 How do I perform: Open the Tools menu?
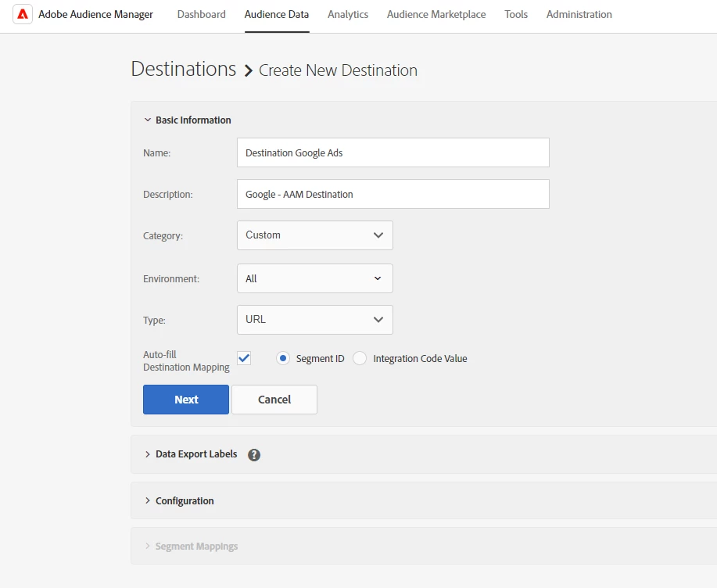(516, 14)
